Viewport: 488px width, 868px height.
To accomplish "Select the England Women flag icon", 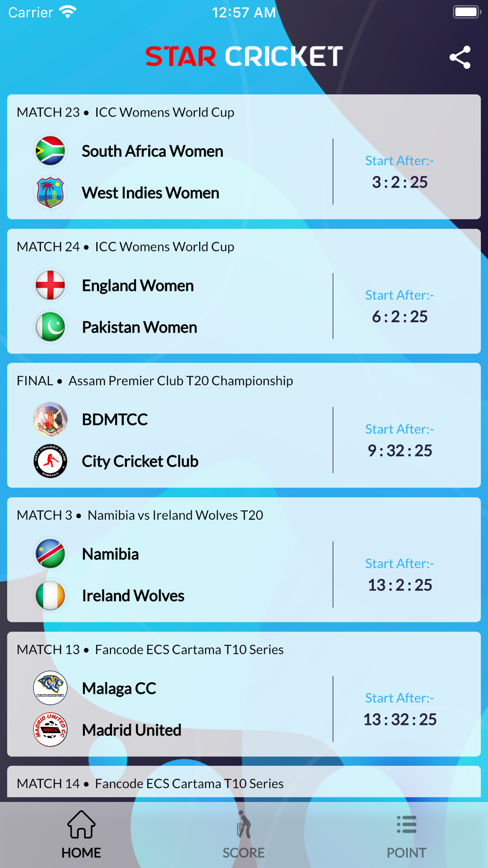I will point(50,285).
